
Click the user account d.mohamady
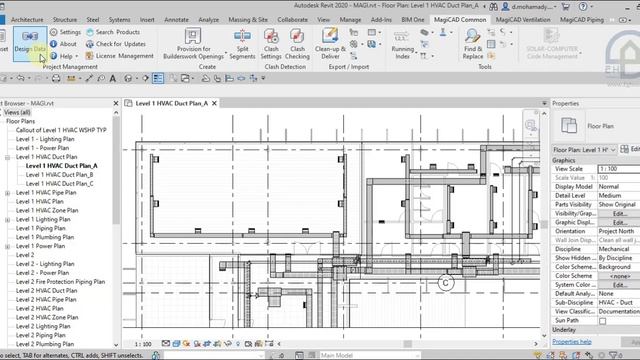tap(529, 7)
